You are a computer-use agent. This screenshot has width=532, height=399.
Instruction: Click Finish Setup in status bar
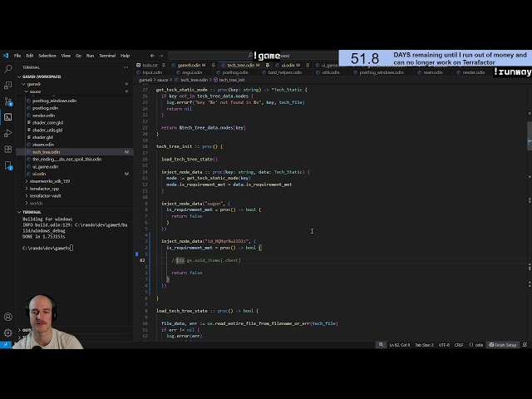click(502, 345)
